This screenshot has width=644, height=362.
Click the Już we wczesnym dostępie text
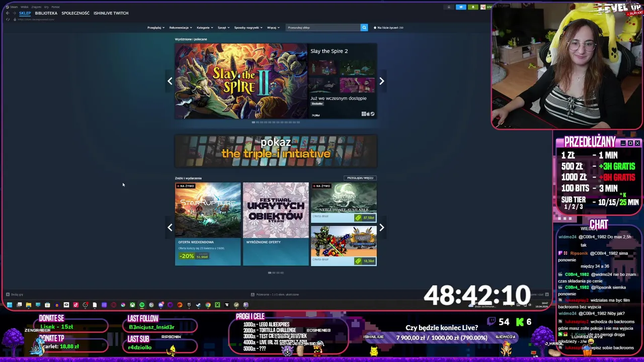point(338,98)
